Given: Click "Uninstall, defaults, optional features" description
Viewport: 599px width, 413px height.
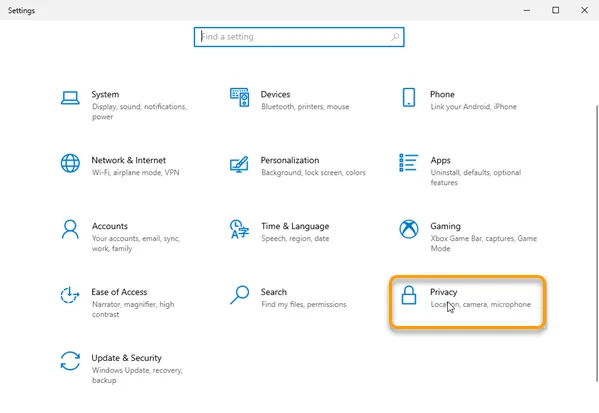Looking at the screenshot, I should coord(476,178).
